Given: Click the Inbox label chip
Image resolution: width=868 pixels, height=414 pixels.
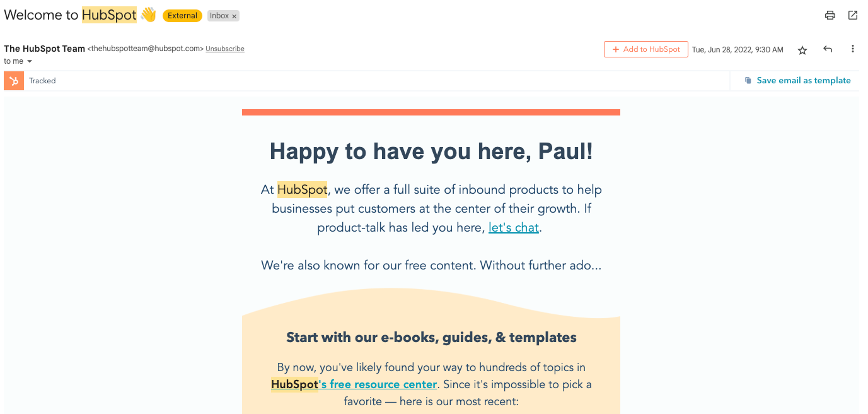Looking at the screenshot, I should coord(219,15).
